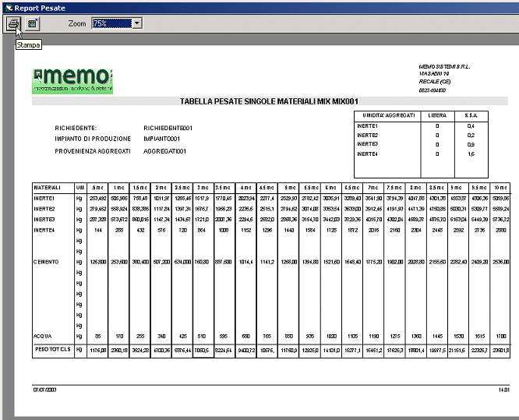
Task: Select the AGGREGATI001 value
Action: [x=165, y=151]
